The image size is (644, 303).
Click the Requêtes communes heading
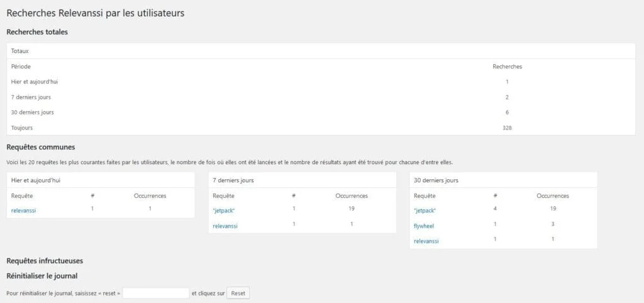40,147
